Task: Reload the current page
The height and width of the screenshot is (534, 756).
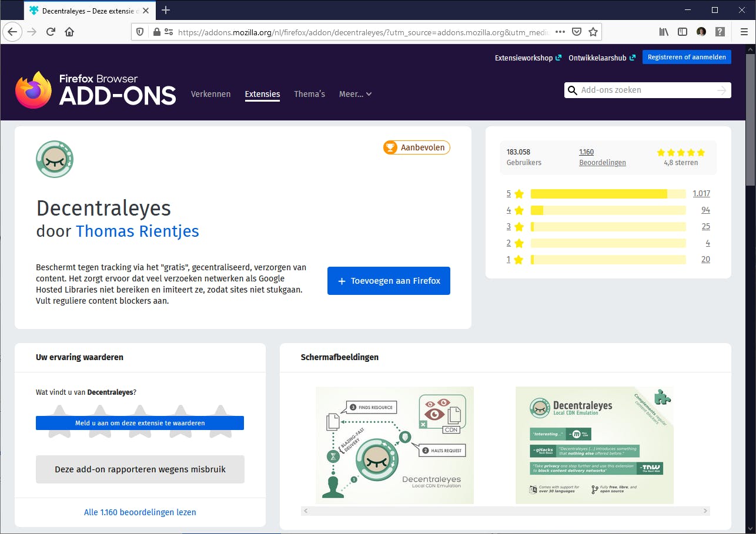Action: point(51,32)
